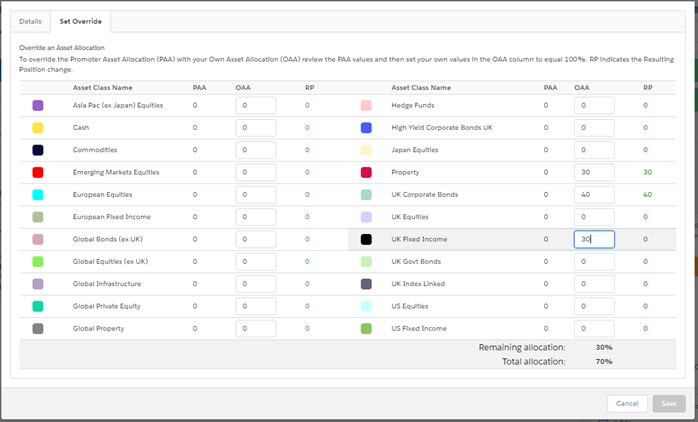Focus the OAA field for Global Bonds (ex UK)

click(256, 239)
